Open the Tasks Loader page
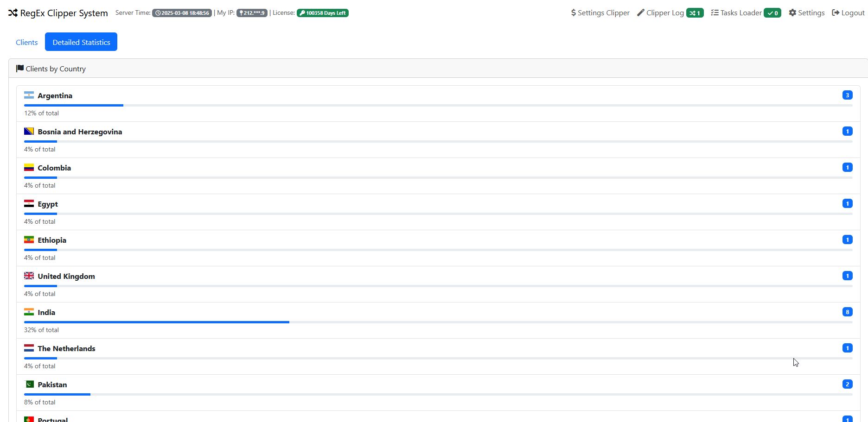The width and height of the screenshot is (868, 422). (x=746, y=13)
